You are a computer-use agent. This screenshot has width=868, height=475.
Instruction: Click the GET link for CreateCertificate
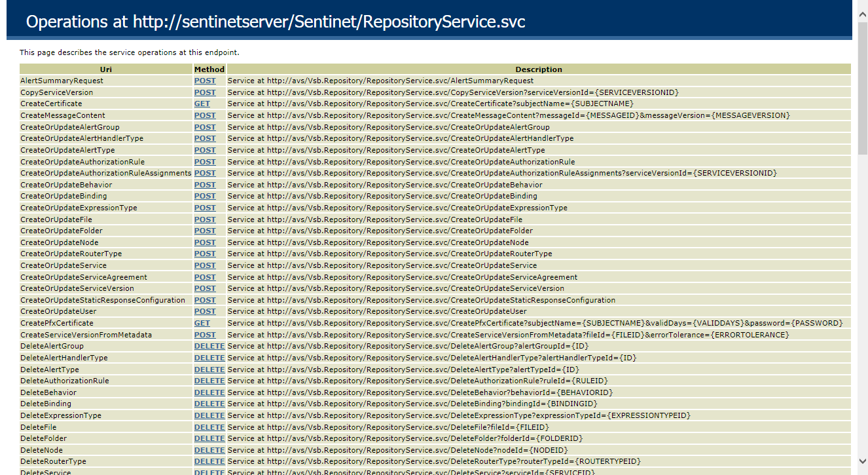tap(202, 104)
